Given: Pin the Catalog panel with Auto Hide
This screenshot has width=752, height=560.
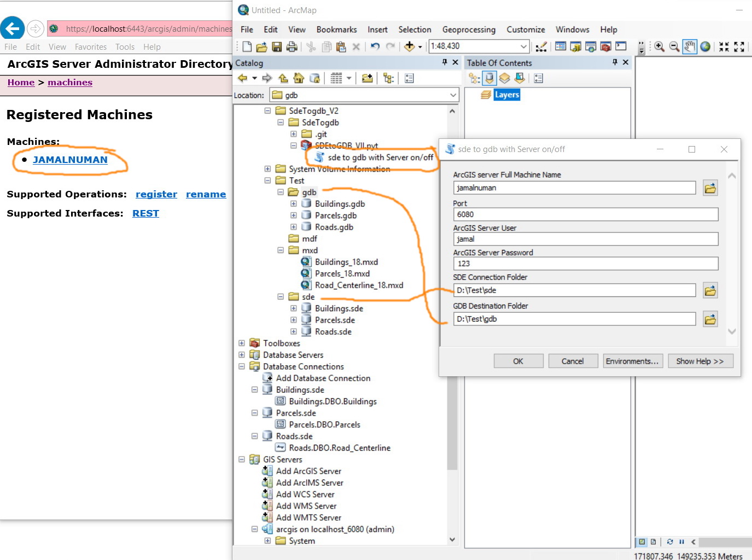Looking at the screenshot, I should (445, 62).
